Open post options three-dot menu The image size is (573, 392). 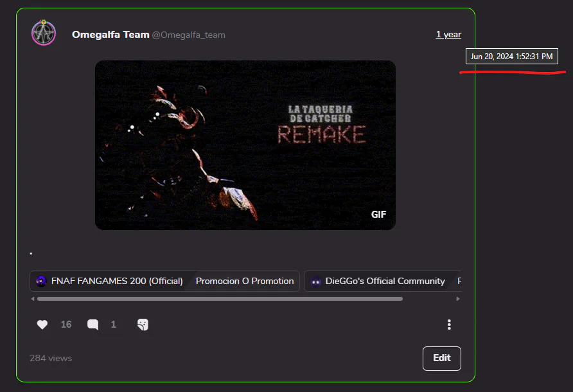coord(449,325)
